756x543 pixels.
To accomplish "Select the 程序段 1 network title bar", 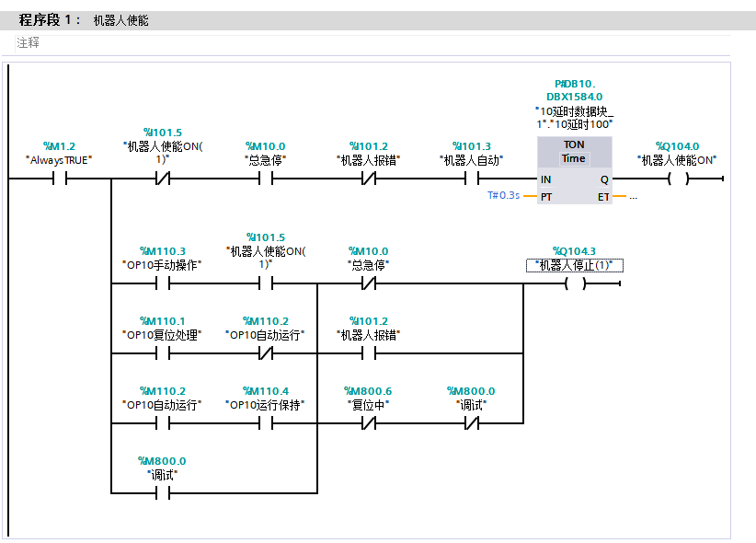I will click(x=378, y=20).
